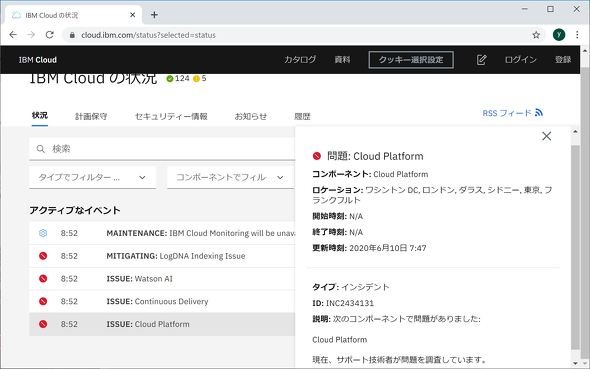Viewport: 590px width, 369px height.
Task: Open the 履歴 tab
Action: [x=302, y=117]
